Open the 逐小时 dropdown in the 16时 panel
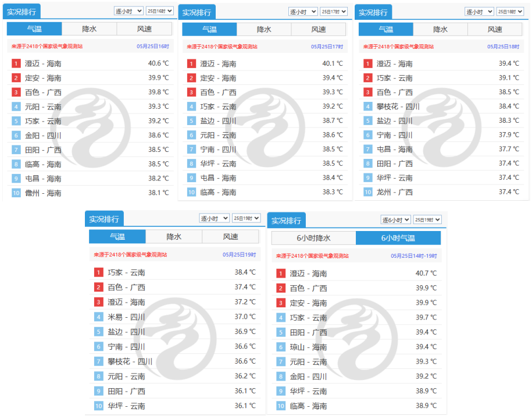 point(128,11)
